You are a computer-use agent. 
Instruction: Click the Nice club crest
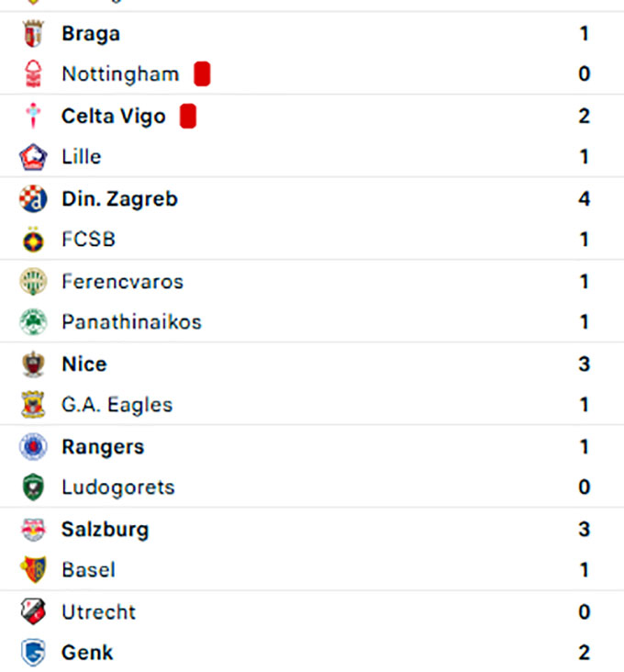(x=33, y=364)
